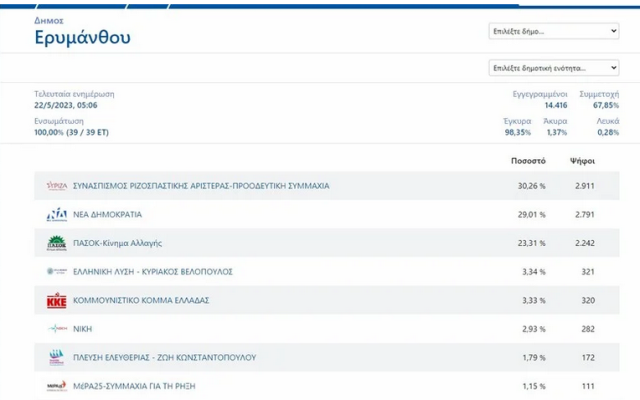Click the '100,00% (39 / 39 ET)' value

pyautogui.click(x=71, y=132)
